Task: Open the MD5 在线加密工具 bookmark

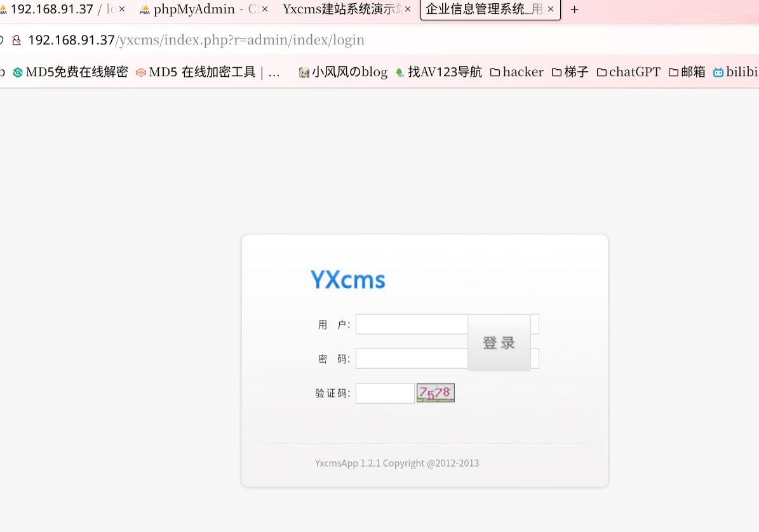Action: click(x=208, y=72)
